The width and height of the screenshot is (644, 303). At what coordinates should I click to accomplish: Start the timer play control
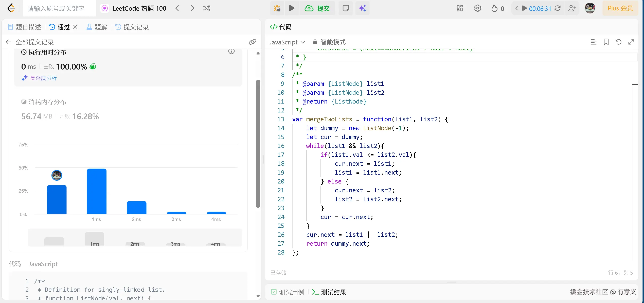click(x=524, y=8)
